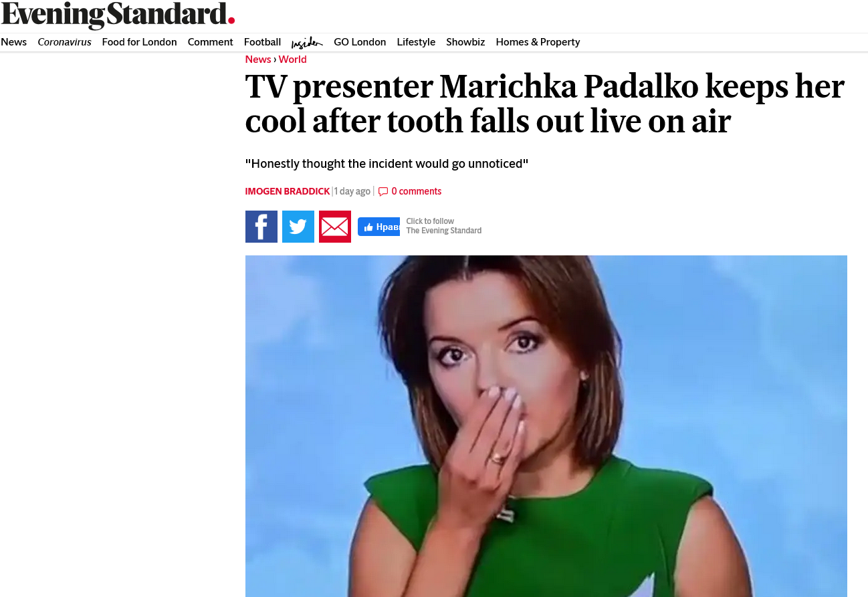This screenshot has height=597, width=868.
Task: Open the Football section
Action: coord(262,42)
